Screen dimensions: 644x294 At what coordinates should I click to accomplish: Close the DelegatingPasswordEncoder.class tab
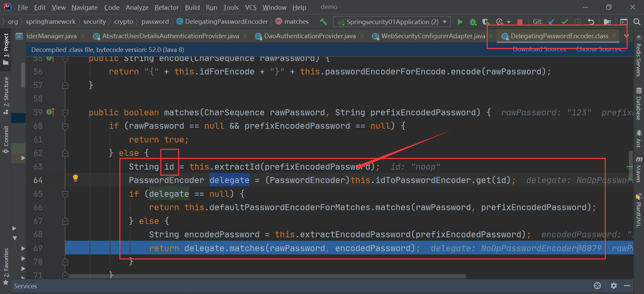tap(613, 36)
